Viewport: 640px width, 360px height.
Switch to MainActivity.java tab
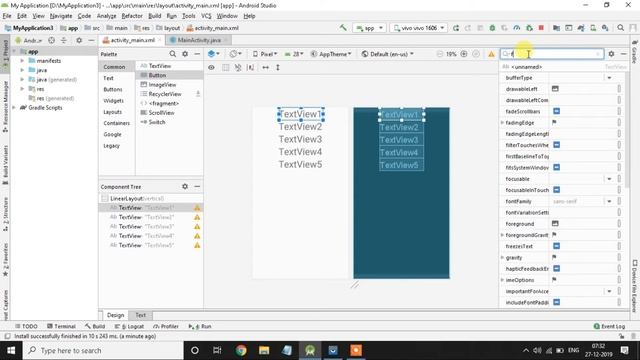tap(199, 40)
